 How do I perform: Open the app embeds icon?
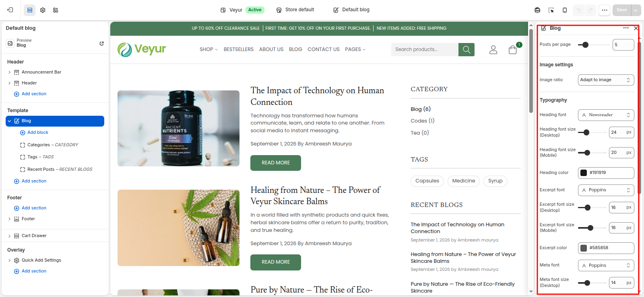point(56,10)
